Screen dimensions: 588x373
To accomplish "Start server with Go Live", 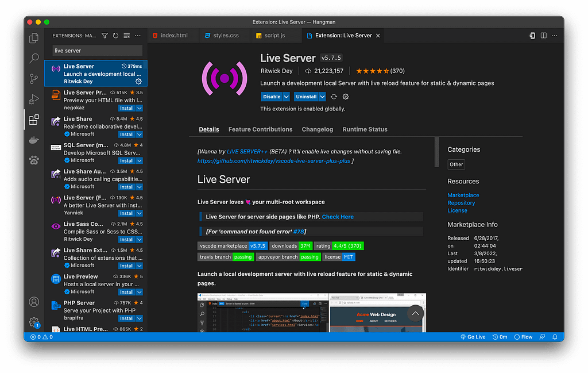I will [x=473, y=337].
